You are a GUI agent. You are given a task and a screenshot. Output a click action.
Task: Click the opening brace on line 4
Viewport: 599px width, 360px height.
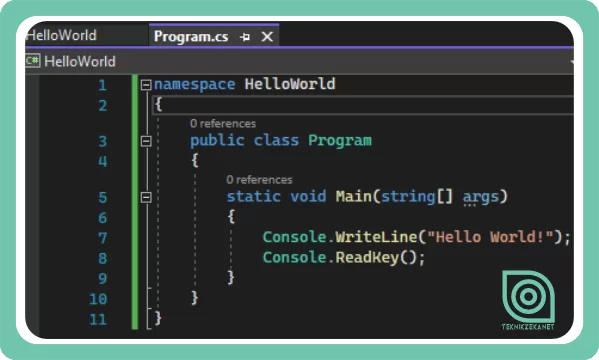point(195,160)
